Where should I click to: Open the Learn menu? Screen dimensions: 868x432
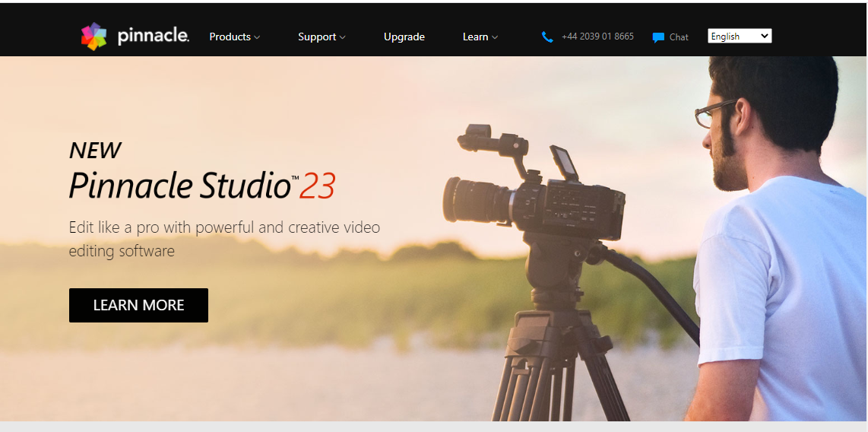coord(475,37)
